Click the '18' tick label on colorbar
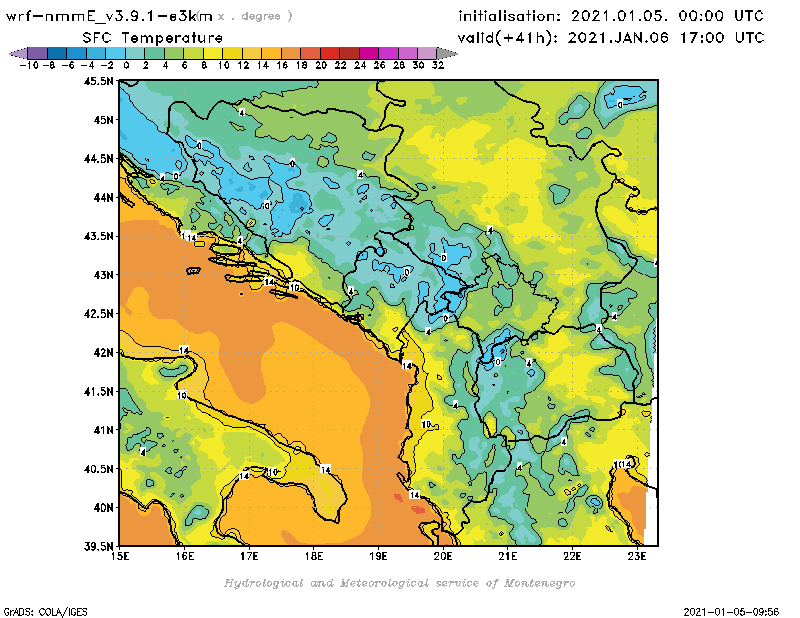The width and height of the screenshot is (800, 618). [x=301, y=65]
